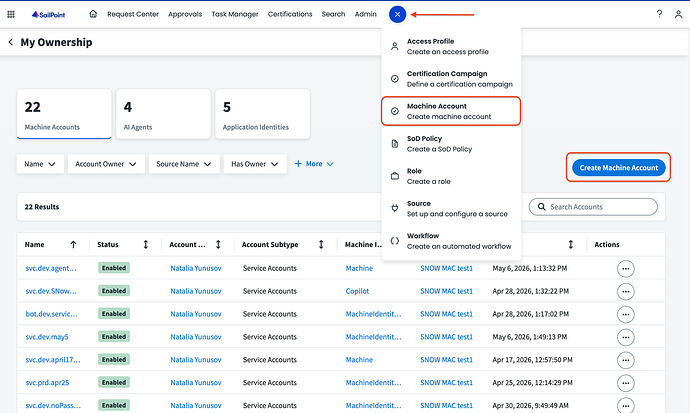690x413 pixels.
Task: Open bot.dev.servic... account link
Action: pyautogui.click(x=51, y=314)
